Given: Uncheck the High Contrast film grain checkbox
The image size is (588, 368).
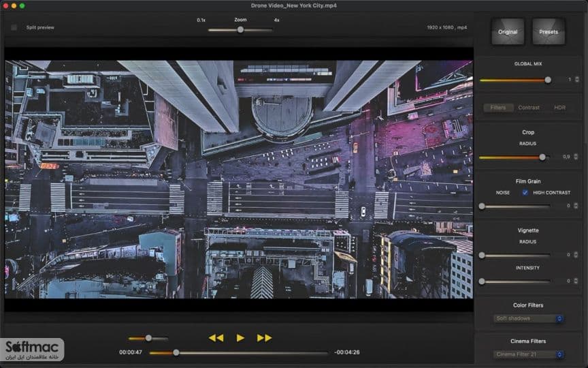Looking at the screenshot, I should tap(525, 192).
